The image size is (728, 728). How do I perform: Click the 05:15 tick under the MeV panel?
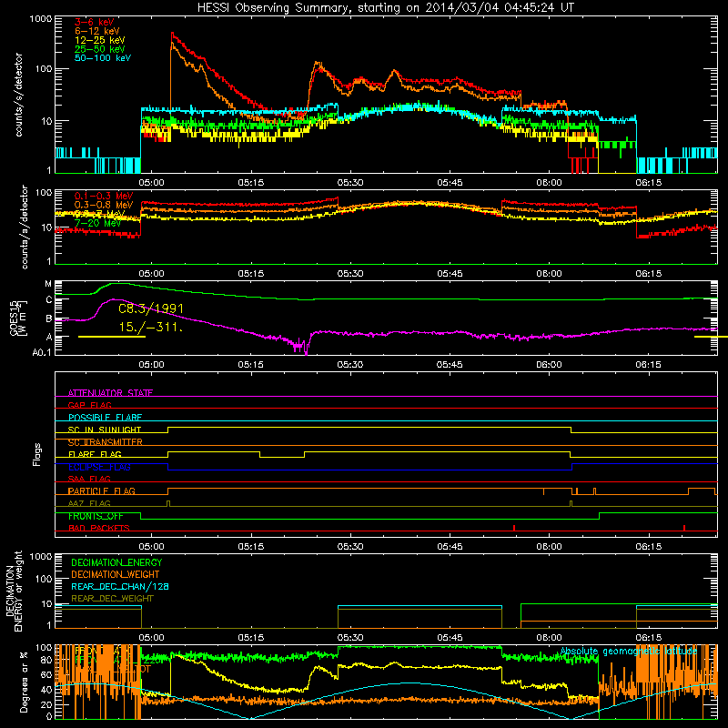click(x=251, y=274)
